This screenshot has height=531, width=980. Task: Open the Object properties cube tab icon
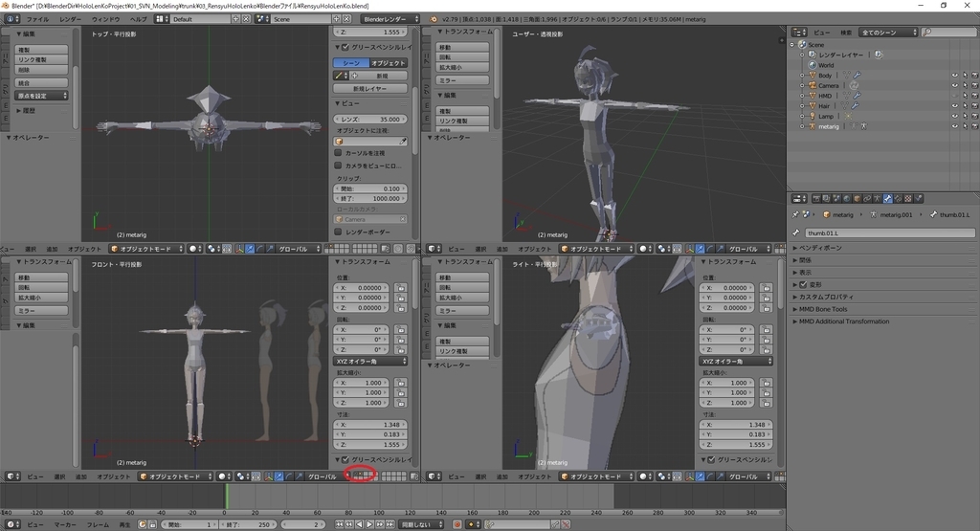pyautogui.click(x=857, y=199)
